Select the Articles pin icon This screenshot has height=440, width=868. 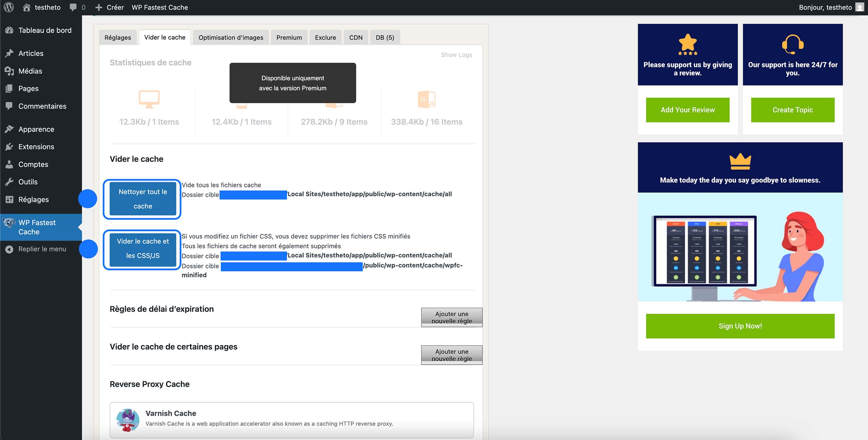point(10,53)
